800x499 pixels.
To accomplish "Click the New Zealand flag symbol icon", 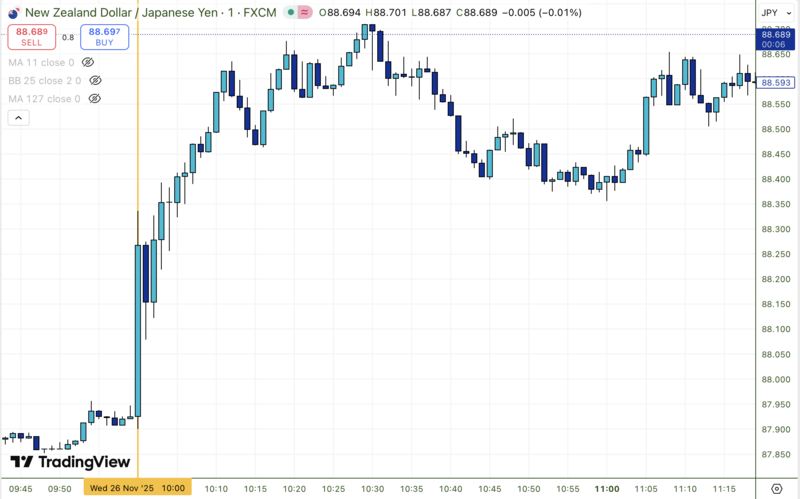I will click(13, 13).
